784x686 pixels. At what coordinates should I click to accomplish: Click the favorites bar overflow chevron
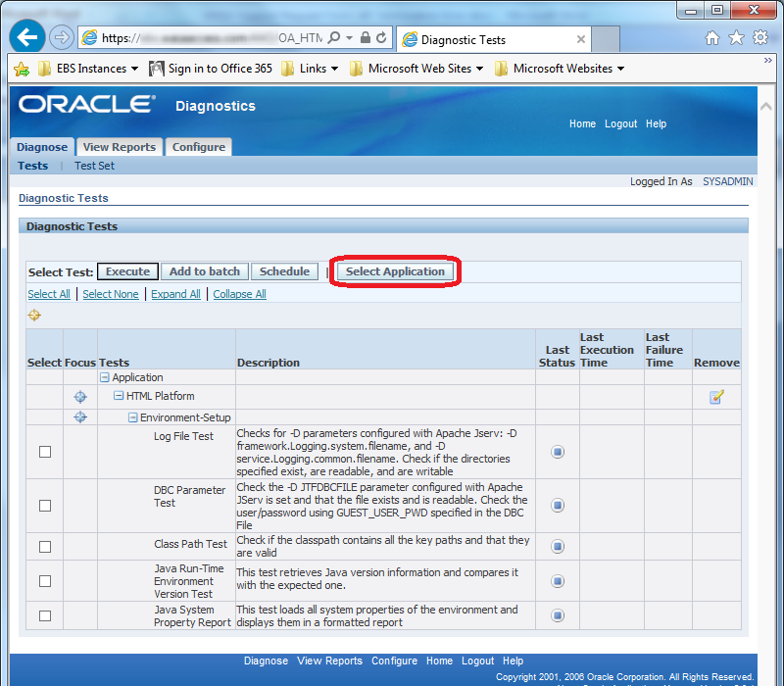pos(768,61)
